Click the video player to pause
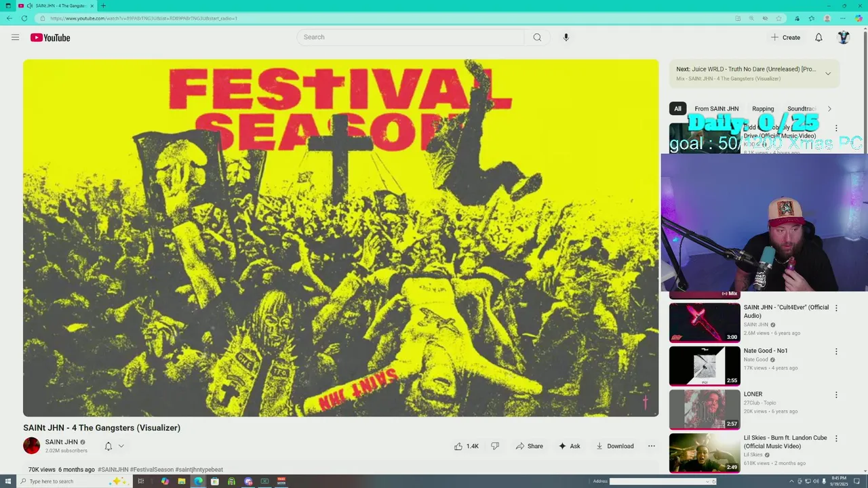Image resolution: width=868 pixels, height=488 pixels. click(x=340, y=238)
